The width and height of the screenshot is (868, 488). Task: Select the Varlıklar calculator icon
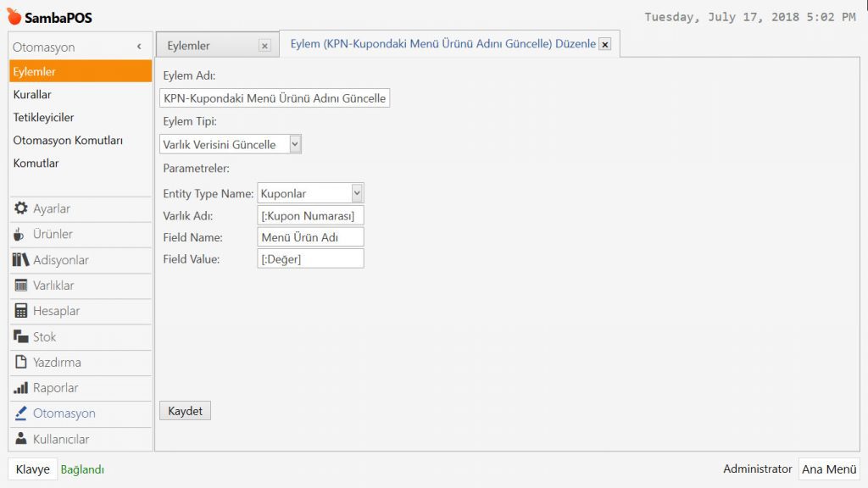click(x=21, y=286)
